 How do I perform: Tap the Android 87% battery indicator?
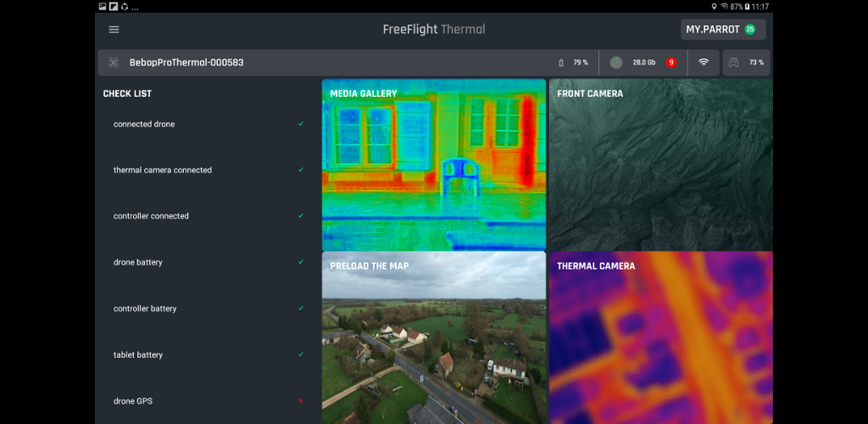(x=740, y=7)
